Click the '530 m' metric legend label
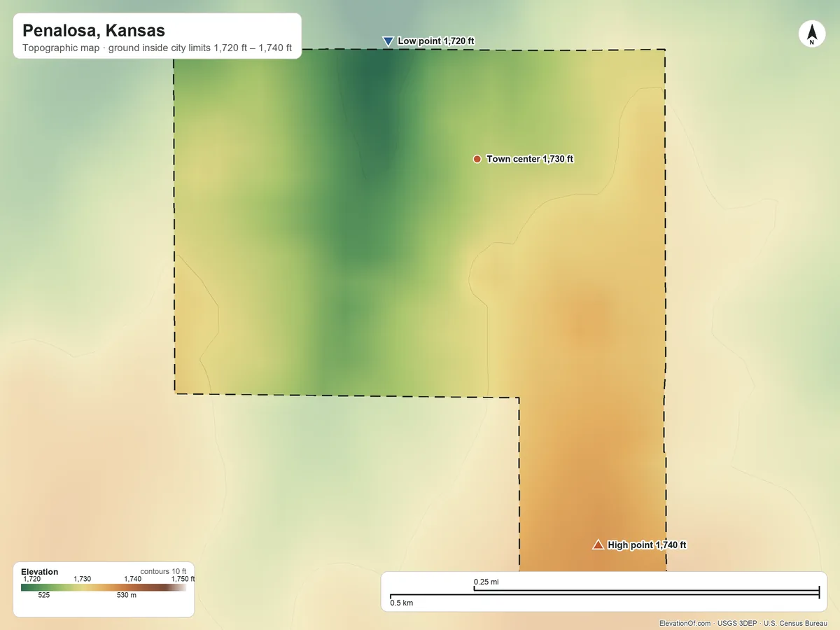Screen dimensions: 840x630 pos(126,595)
